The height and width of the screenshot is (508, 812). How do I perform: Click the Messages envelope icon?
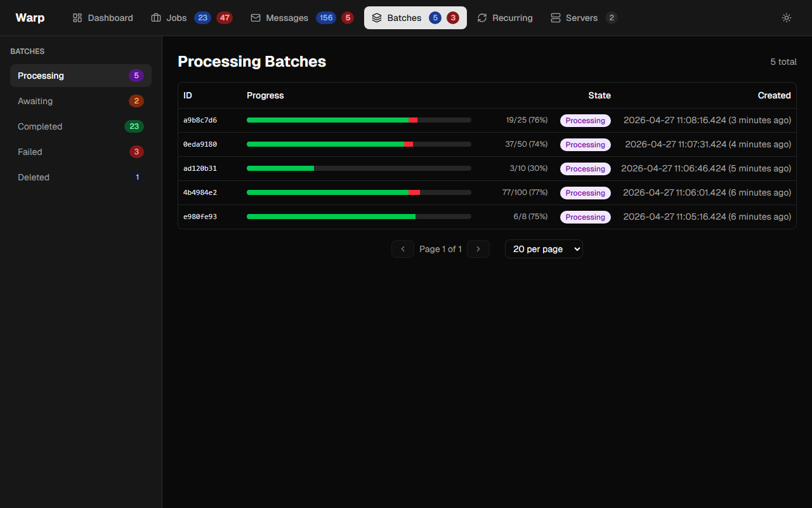click(256, 18)
